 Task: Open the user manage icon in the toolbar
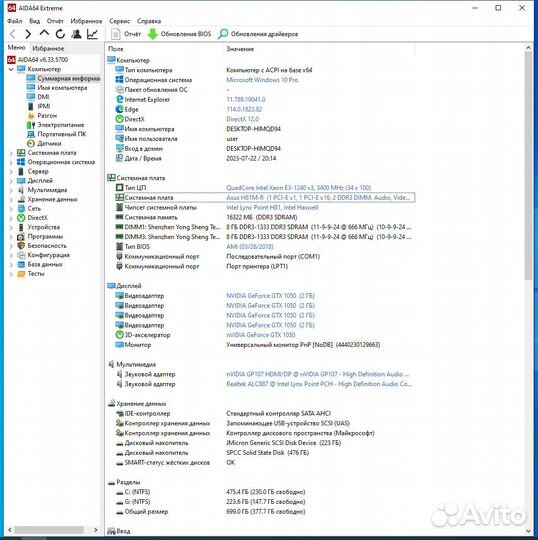click(x=76, y=34)
